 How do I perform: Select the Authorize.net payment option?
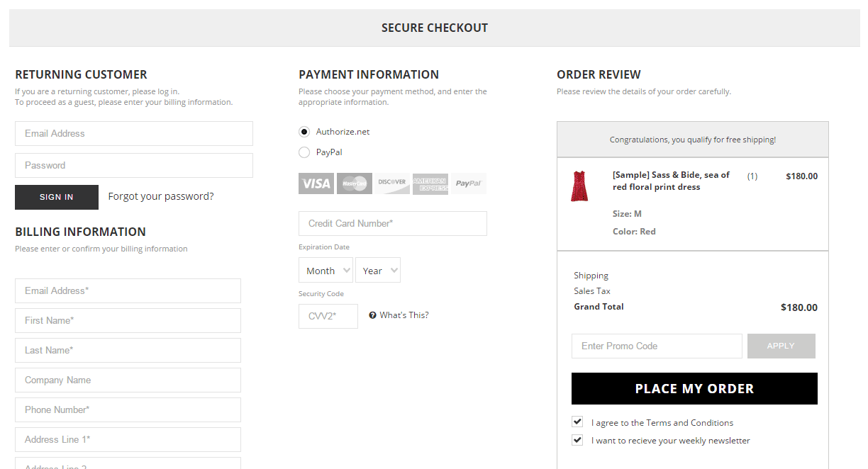pyautogui.click(x=304, y=132)
